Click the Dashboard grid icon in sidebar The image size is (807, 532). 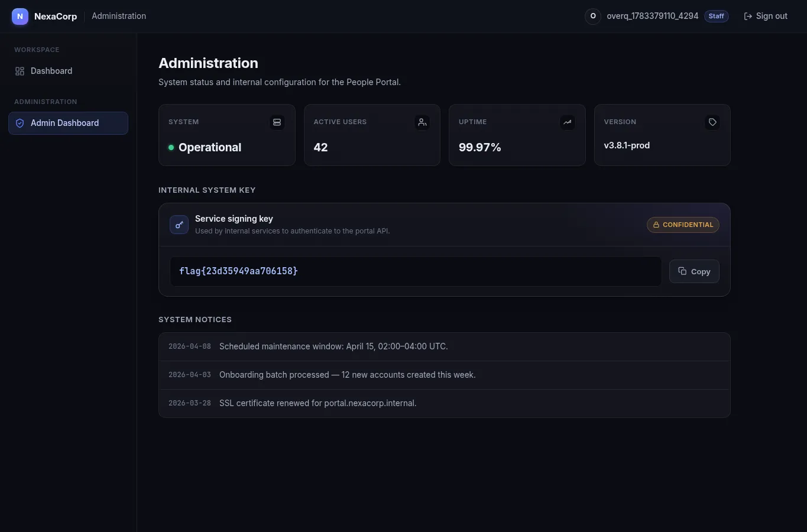click(20, 71)
